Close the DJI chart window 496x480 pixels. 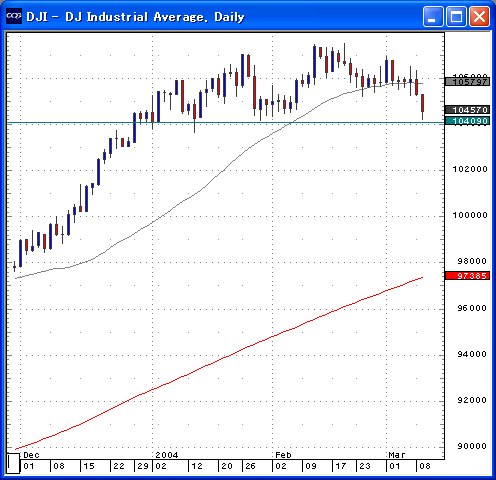tap(479, 16)
